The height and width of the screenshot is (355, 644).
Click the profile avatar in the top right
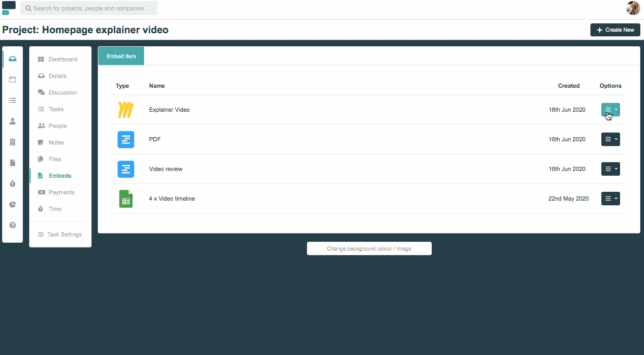(633, 8)
